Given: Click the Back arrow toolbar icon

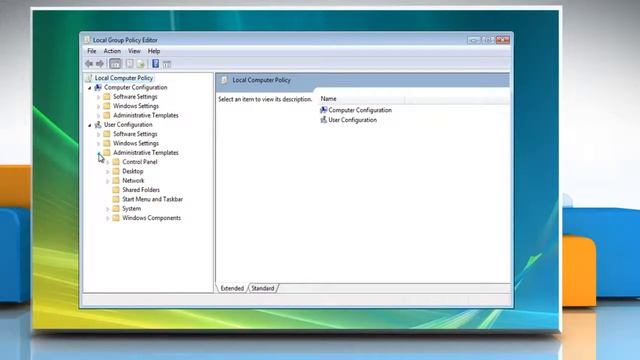Looking at the screenshot, I should (89, 64).
